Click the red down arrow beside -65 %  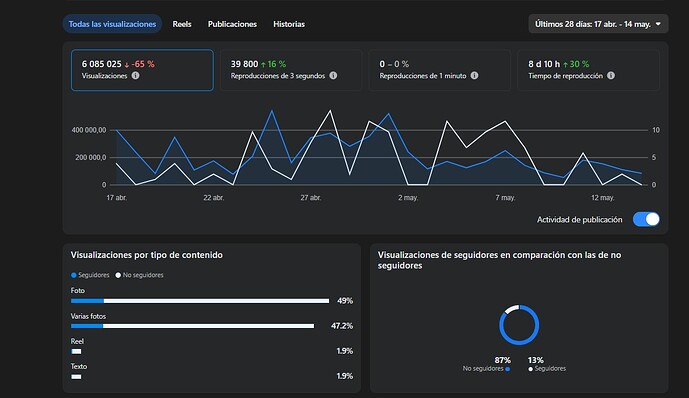point(127,65)
